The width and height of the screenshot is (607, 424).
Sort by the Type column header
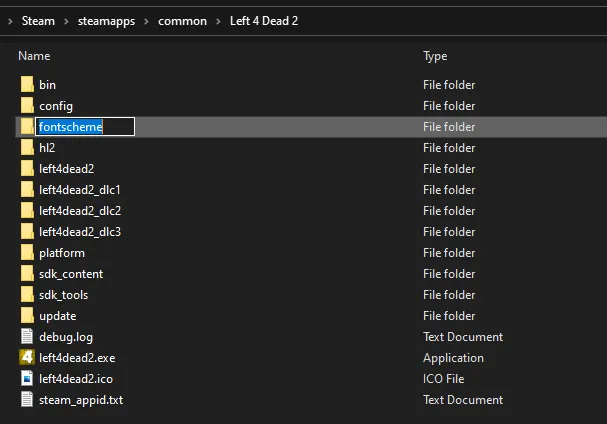coord(435,56)
